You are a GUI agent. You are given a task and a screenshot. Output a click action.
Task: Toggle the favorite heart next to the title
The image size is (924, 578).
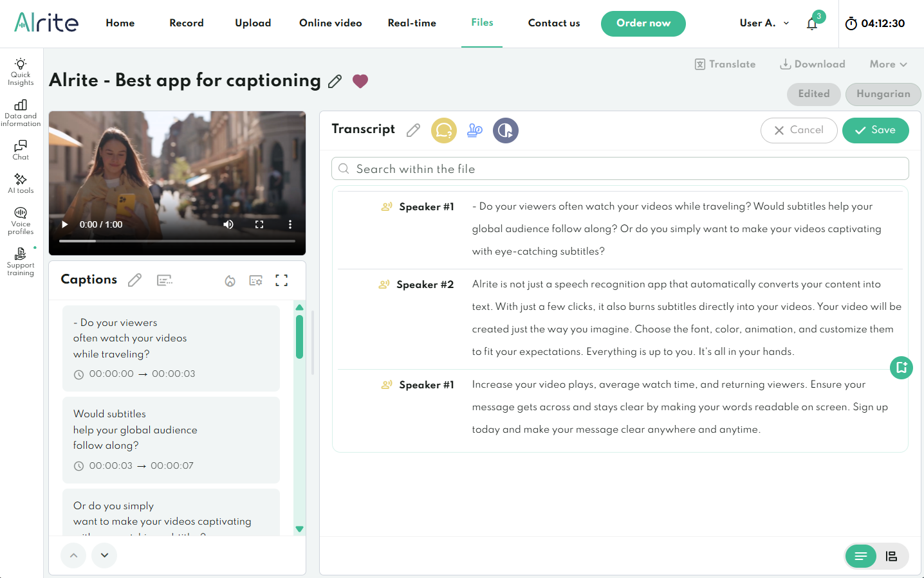tap(360, 81)
